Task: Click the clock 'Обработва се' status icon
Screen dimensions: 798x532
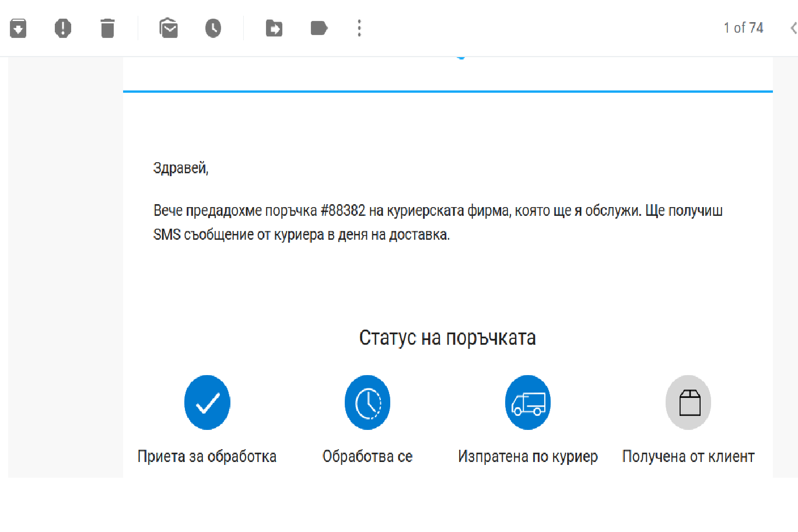Action: pyautogui.click(x=367, y=402)
